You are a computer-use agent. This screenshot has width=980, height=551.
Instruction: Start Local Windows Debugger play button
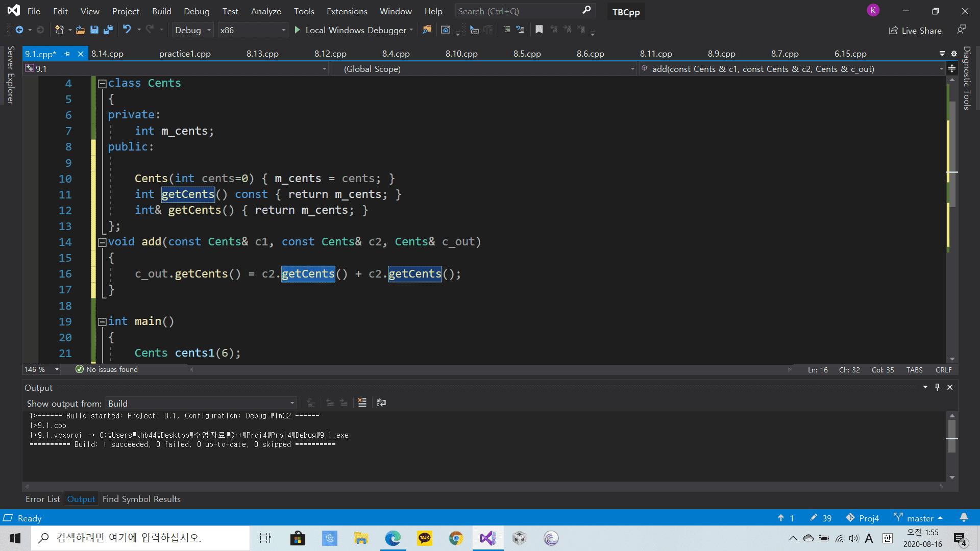(x=298, y=30)
